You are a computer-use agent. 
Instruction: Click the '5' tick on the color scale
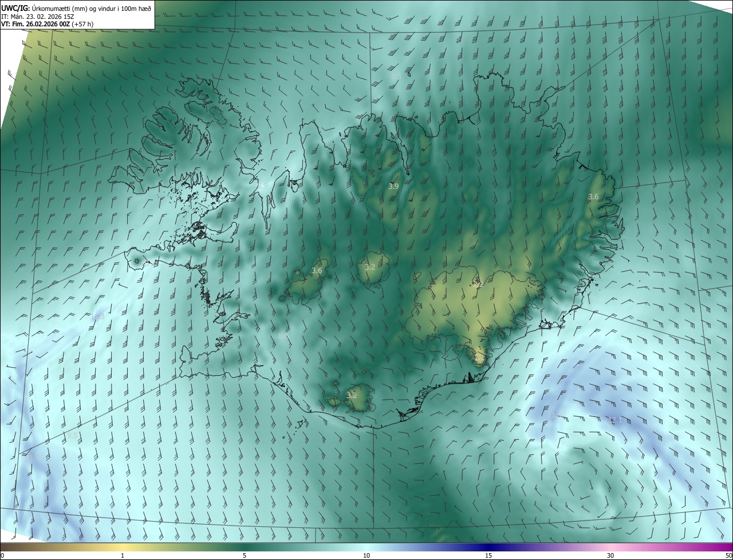tap(245, 555)
